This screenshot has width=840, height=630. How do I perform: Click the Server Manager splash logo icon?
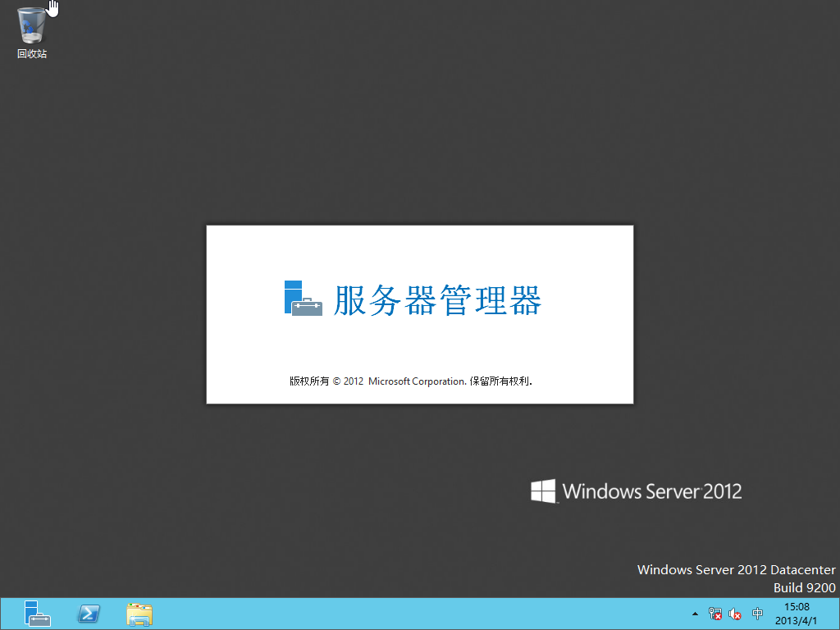pyautogui.click(x=304, y=299)
